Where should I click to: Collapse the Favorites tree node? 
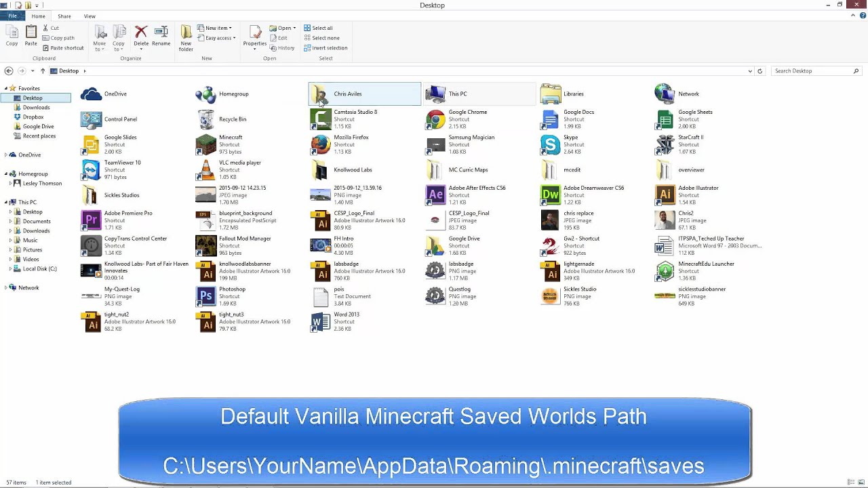(6, 89)
